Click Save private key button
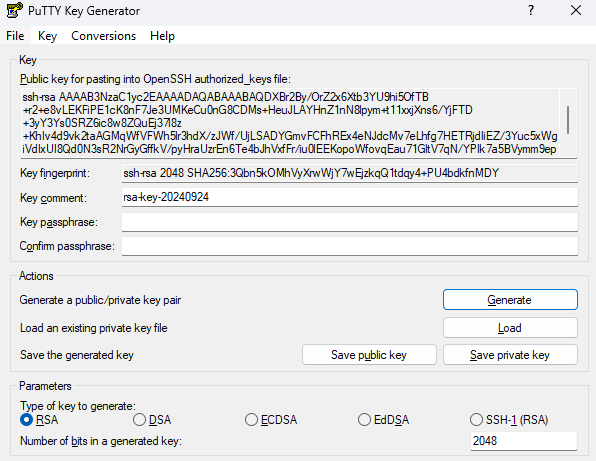Screen dimensions: 596x461 [x=510, y=355]
